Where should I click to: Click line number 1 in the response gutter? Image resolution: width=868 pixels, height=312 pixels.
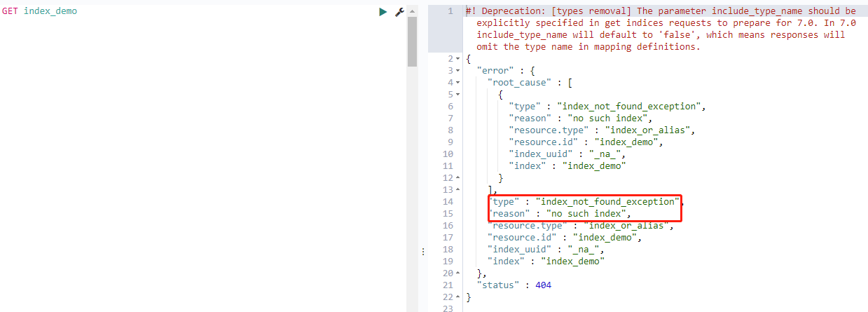pyautogui.click(x=450, y=11)
